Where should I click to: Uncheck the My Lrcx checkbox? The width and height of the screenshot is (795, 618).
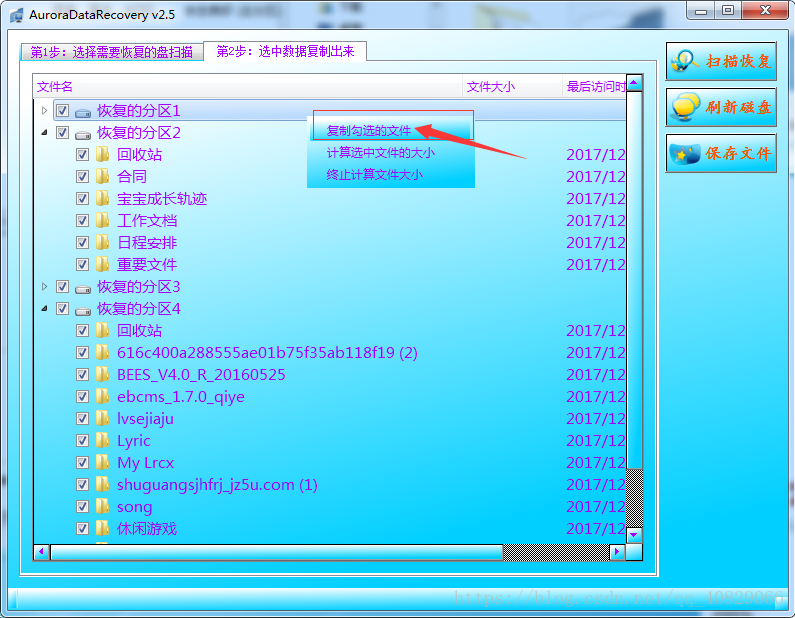coord(82,462)
